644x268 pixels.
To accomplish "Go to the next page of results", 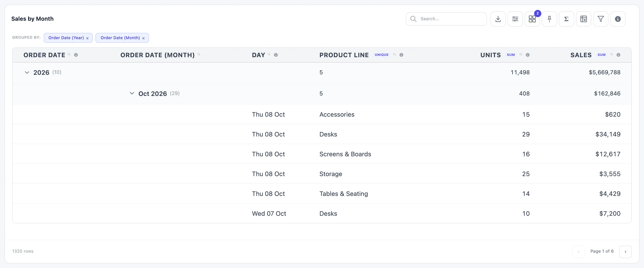I will coord(625,252).
